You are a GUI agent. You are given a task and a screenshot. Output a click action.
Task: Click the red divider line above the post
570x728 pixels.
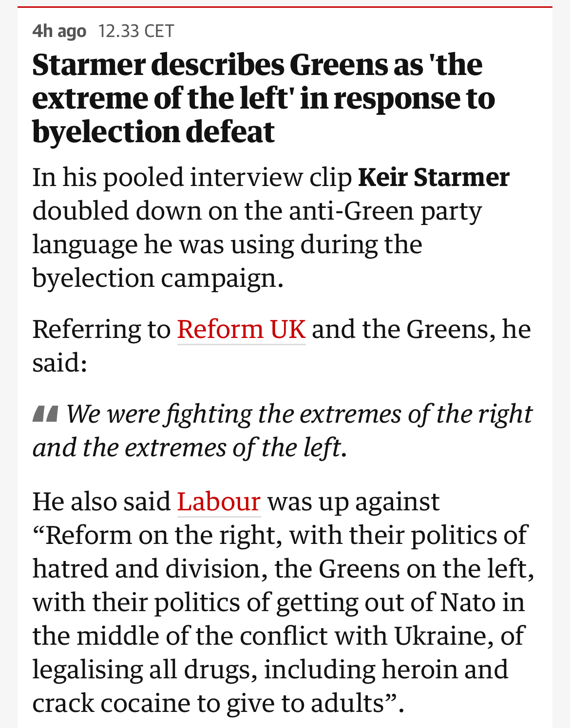(285, 7)
